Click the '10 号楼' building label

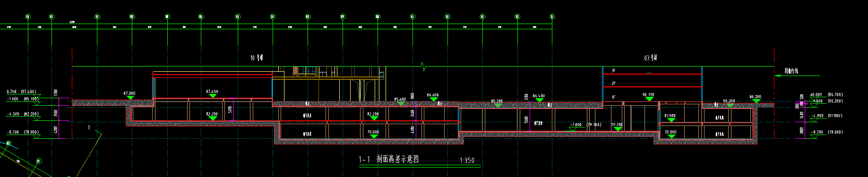pyautogui.click(x=257, y=58)
